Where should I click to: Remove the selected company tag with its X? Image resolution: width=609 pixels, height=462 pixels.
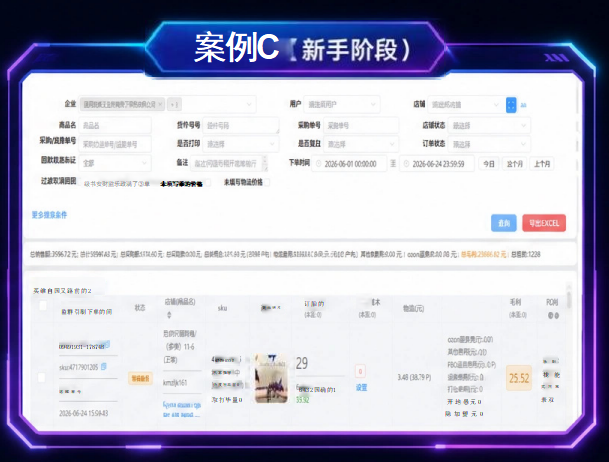coord(160,104)
